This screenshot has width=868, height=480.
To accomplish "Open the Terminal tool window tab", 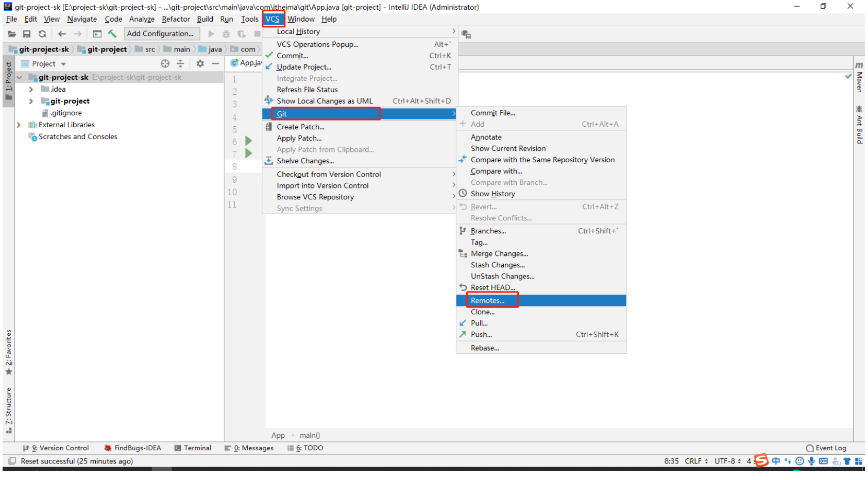I will click(193, 448).
